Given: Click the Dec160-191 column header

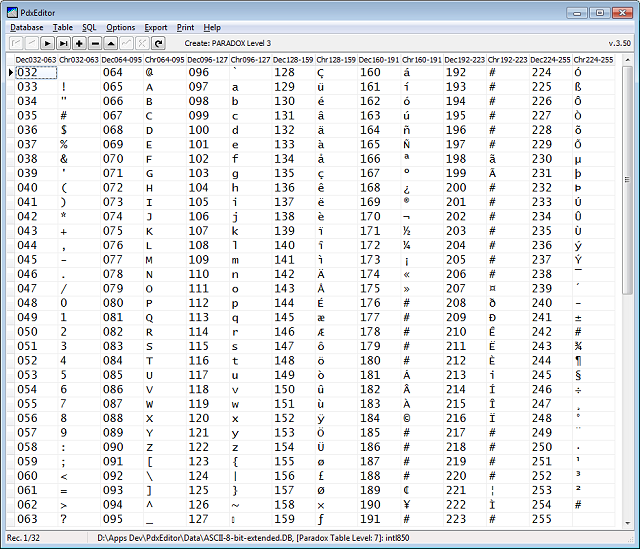Looking at the screenshot, I should click(x=379, y=60).
